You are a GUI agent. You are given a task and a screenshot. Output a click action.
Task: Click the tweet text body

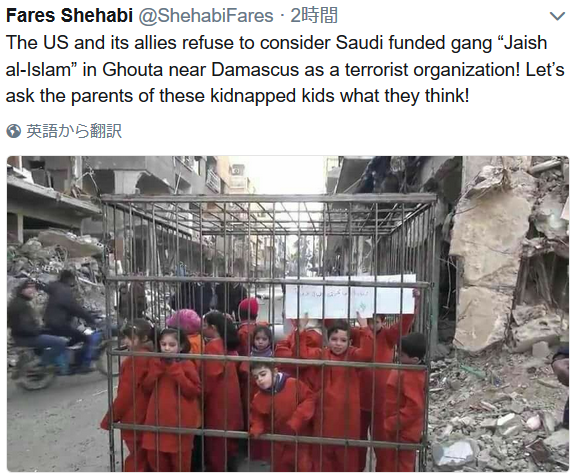[285, 69]
